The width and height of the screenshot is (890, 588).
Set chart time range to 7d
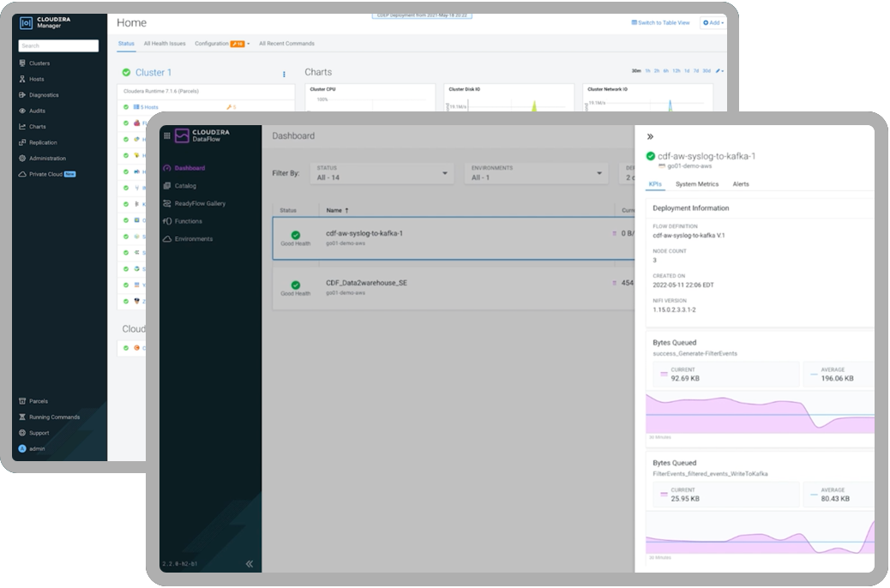tap(696, 71)
